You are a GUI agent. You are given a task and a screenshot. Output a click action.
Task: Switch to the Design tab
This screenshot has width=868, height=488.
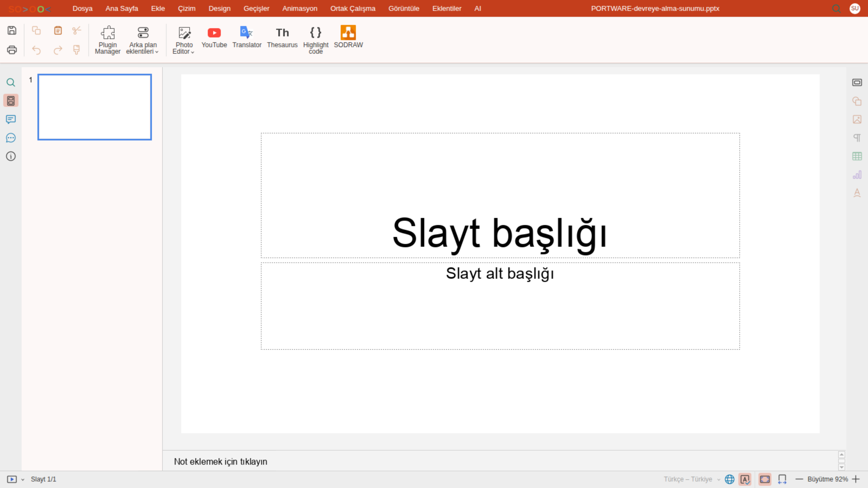pos(219,8)
